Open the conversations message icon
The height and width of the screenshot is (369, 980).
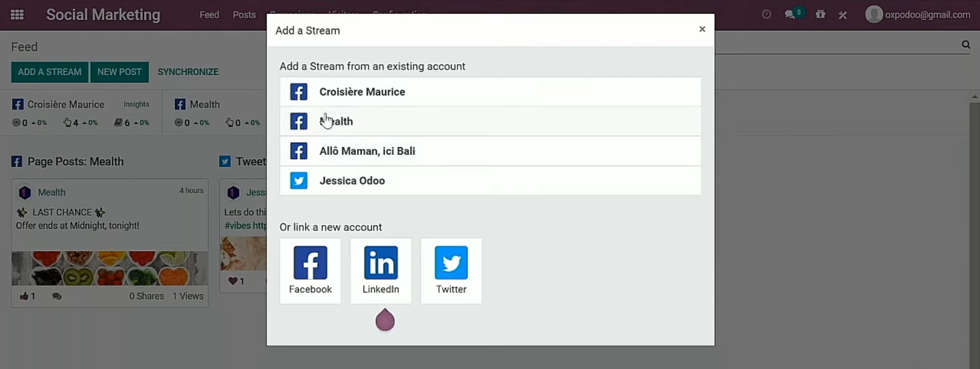point(790,14)
